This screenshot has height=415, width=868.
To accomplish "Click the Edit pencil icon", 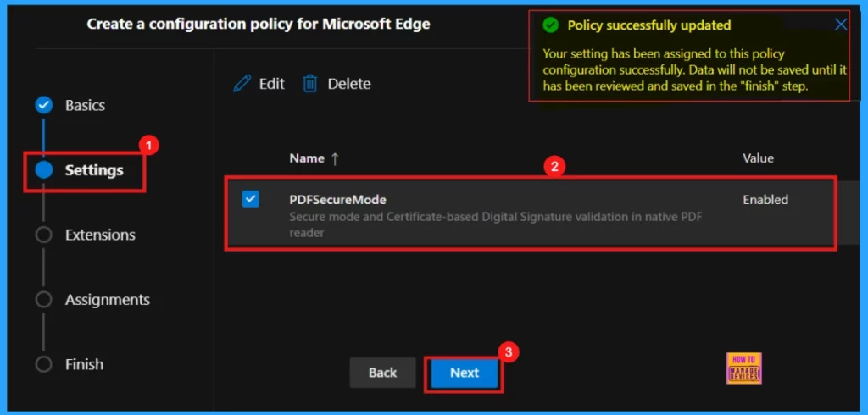I will pos(242,84).
